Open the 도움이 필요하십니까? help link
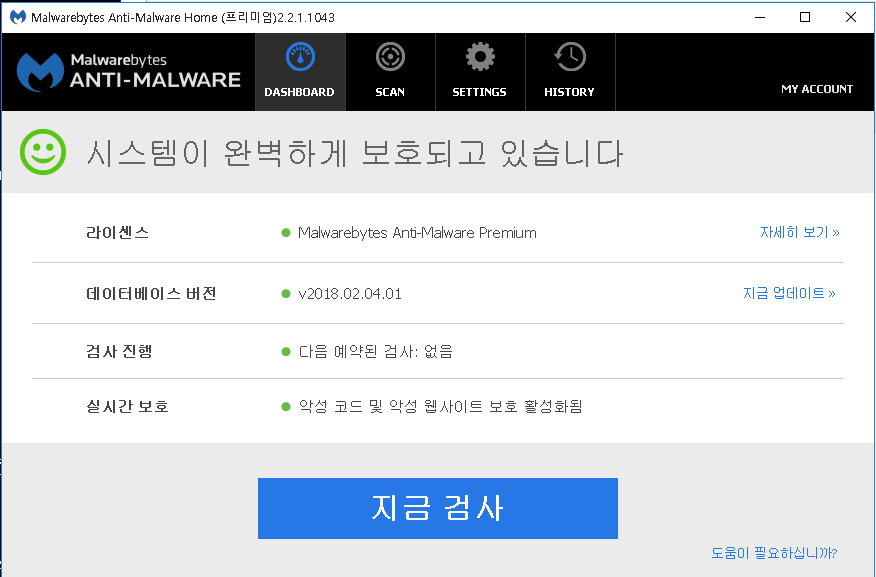 point(774,553)
